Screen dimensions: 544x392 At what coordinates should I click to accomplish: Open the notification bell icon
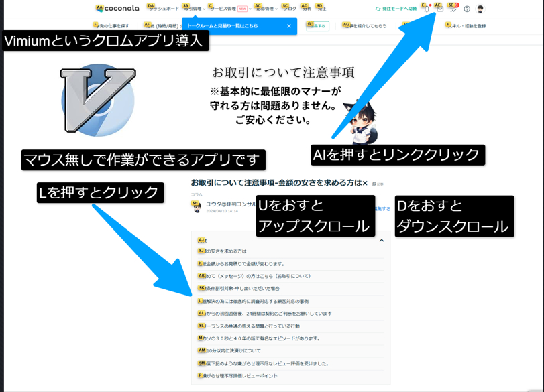[x=427, y=9]
